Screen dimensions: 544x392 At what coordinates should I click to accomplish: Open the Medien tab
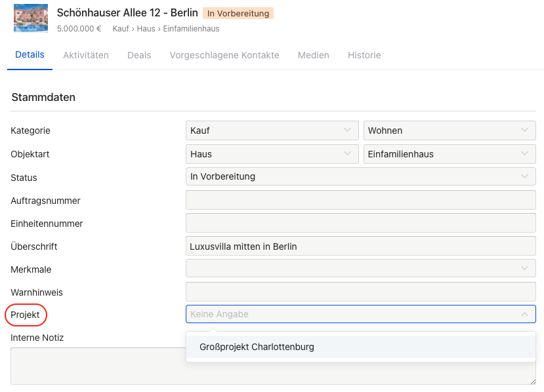point(314,55)
